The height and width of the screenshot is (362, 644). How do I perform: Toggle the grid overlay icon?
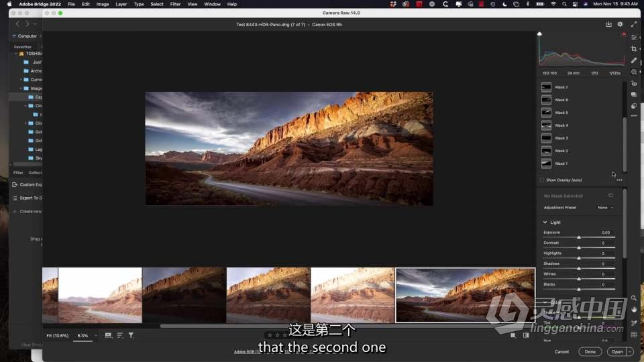point(634,335)
